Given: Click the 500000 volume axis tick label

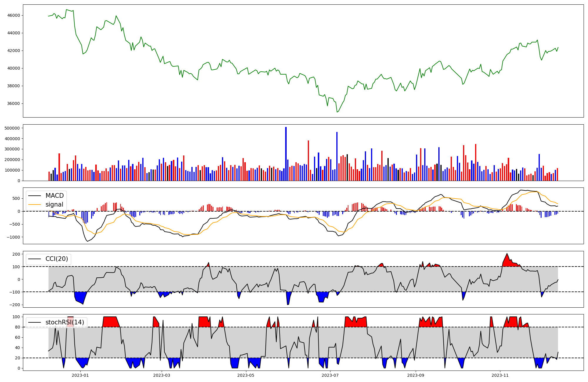Looking at the screenshot, I should point(12,128).
